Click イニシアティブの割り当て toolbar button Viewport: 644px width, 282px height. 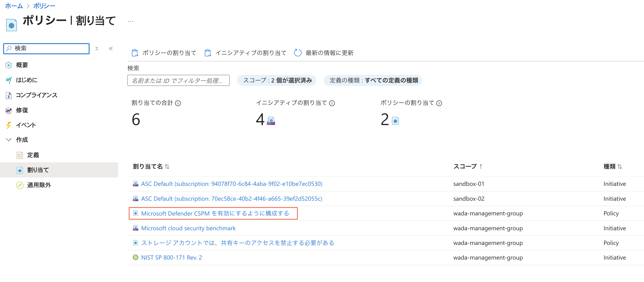[x=245, y=53]
